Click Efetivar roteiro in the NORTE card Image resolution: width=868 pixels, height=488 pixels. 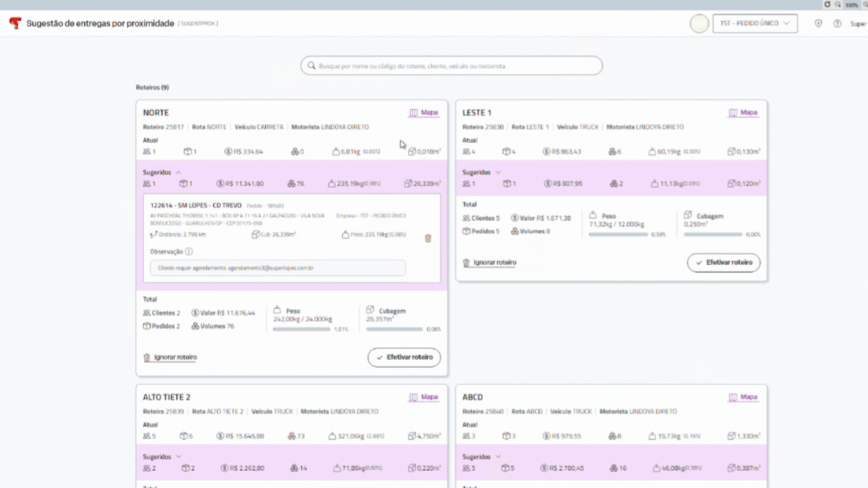[x=404, y=357]
